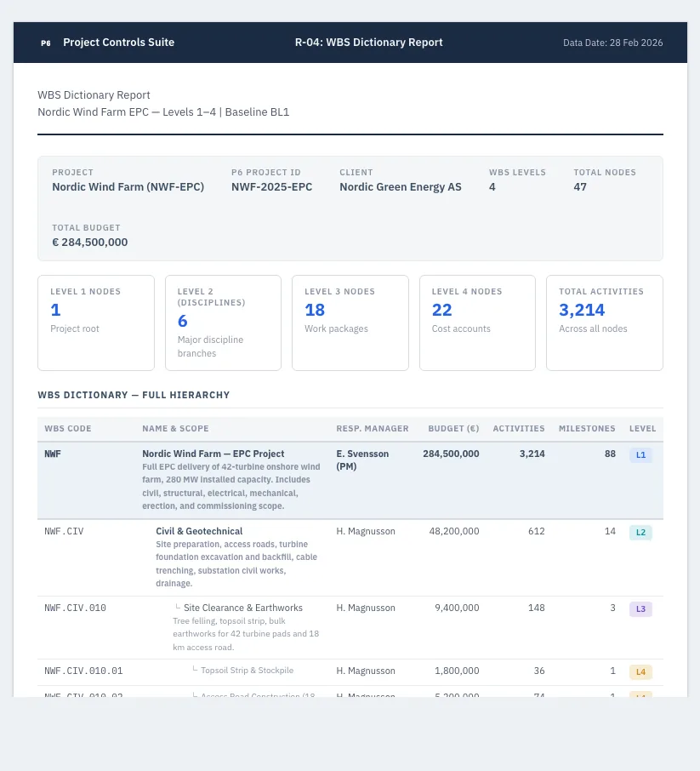Click the L1 level badge

[x=640, y=454]
